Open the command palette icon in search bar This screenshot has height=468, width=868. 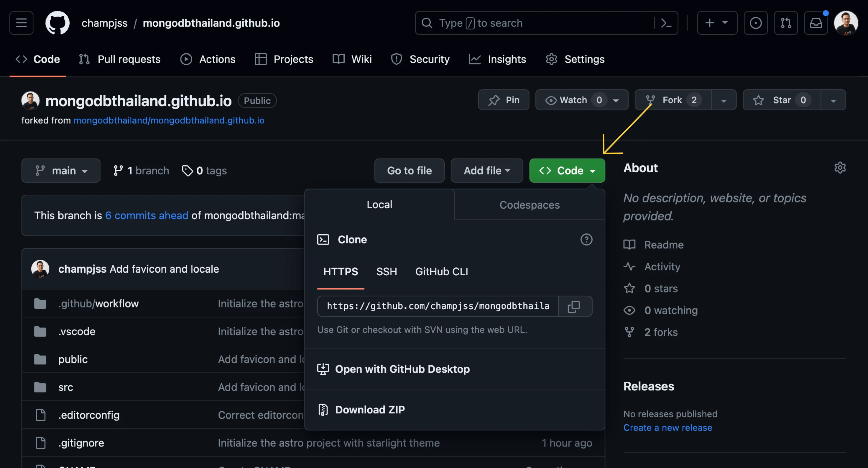666,23
